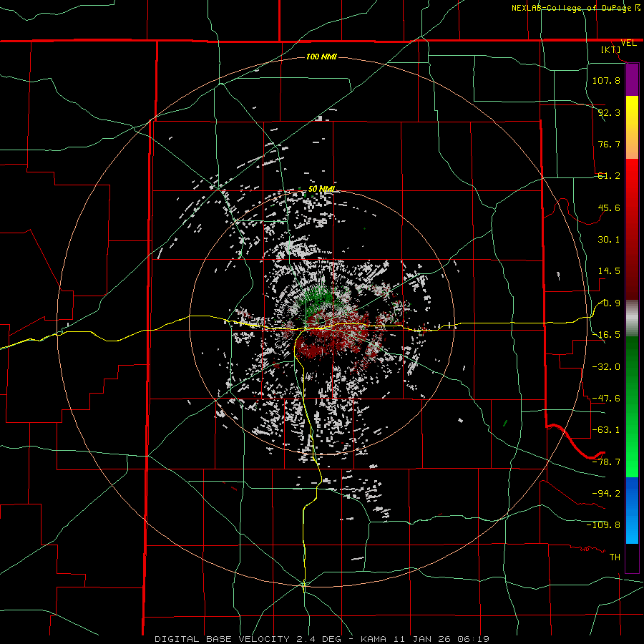Click the blue segment of velocity color bar
Image resolution: width=644 pixels, height=644 pixels.
click(632, 510)
